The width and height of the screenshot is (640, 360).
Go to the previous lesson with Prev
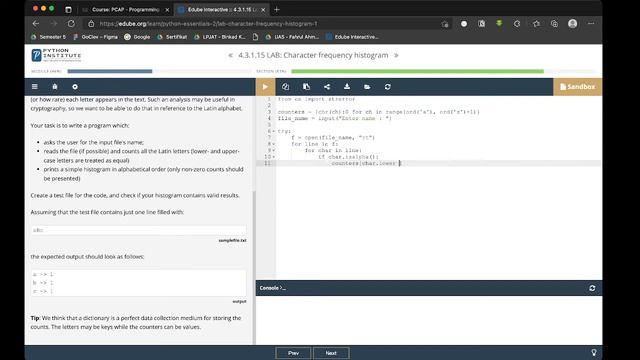(x=293, y=353)
